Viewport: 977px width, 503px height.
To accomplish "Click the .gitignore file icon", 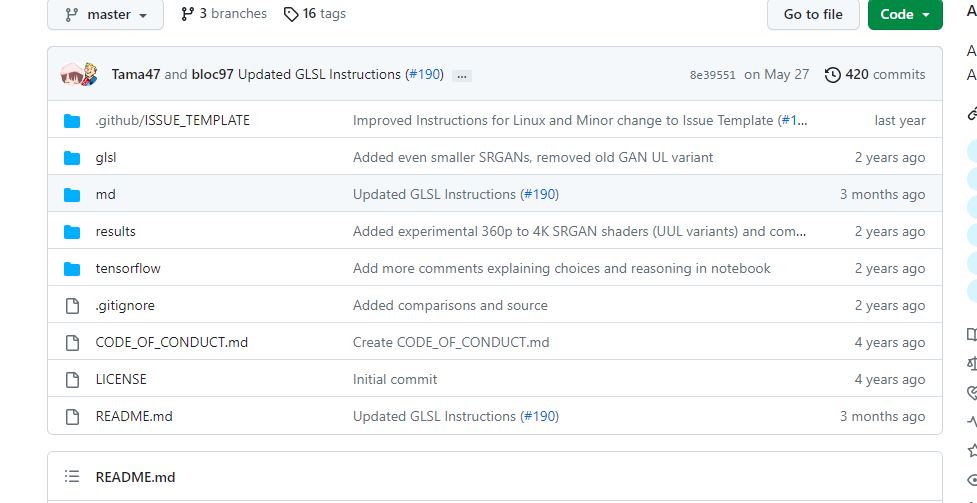I will click(x=72, y=306).
